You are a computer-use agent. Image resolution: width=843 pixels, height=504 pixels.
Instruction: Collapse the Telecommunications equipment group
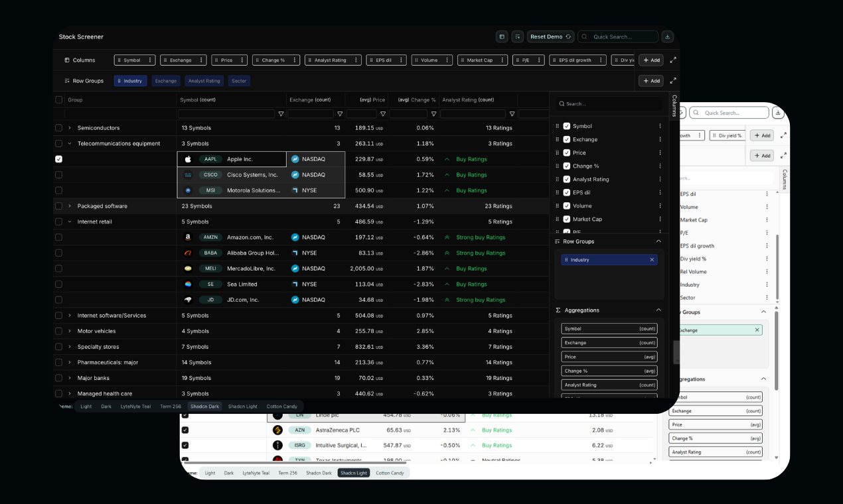click(70, 143)
